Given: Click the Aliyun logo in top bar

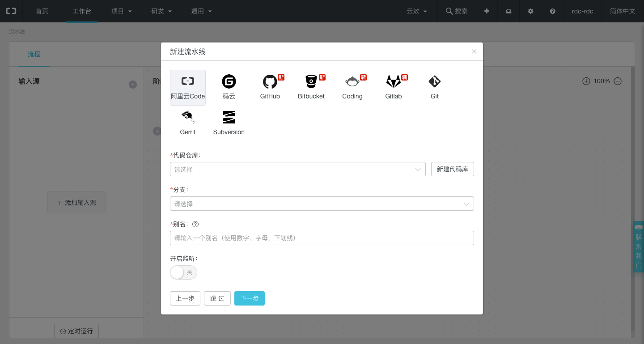Looking at the screenshot, I should tap(11, 11).
